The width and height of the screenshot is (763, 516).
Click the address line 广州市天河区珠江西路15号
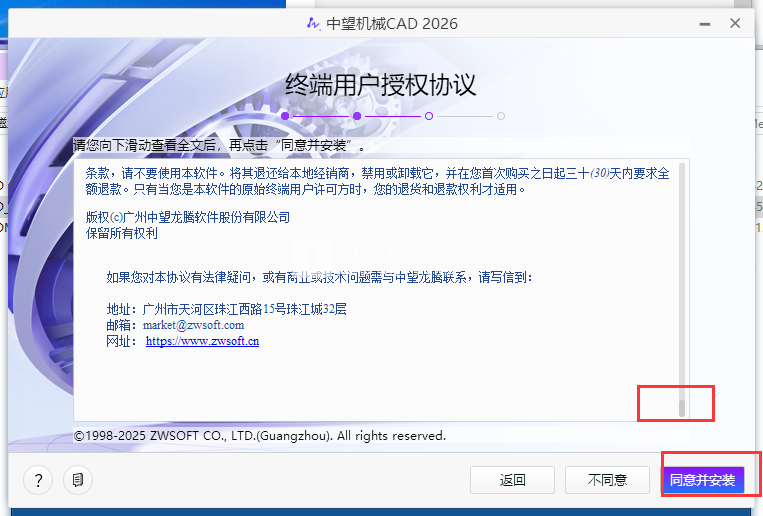tap(226, 309)
